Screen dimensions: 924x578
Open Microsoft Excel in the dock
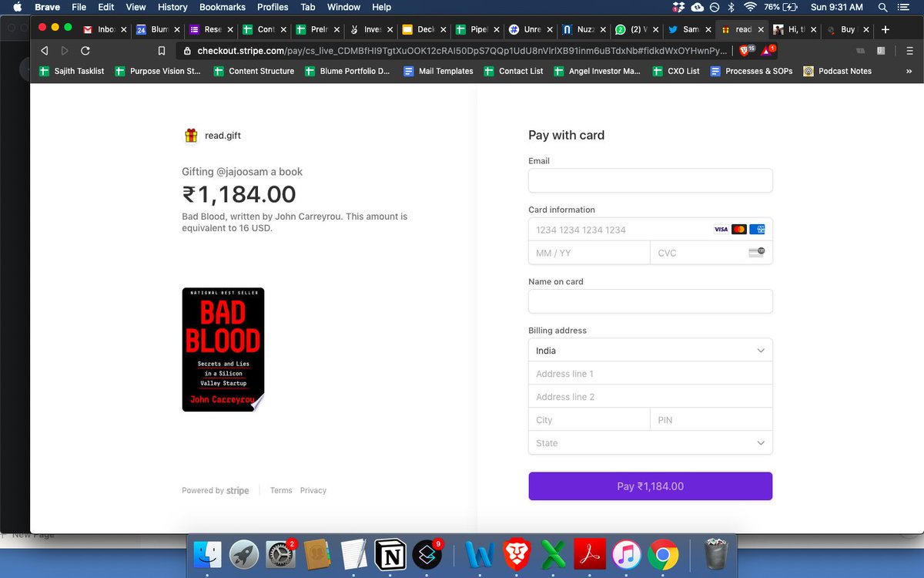click(x=554, y=554)
